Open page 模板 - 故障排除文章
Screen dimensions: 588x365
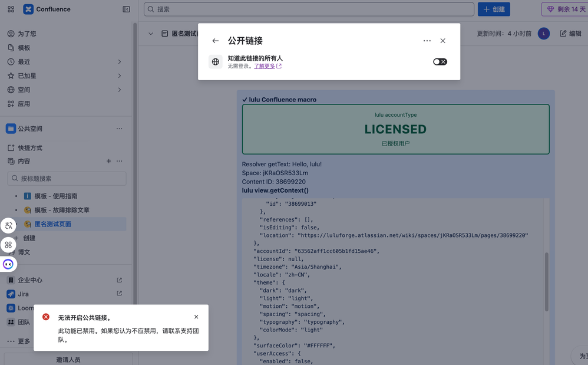[62, 210]
